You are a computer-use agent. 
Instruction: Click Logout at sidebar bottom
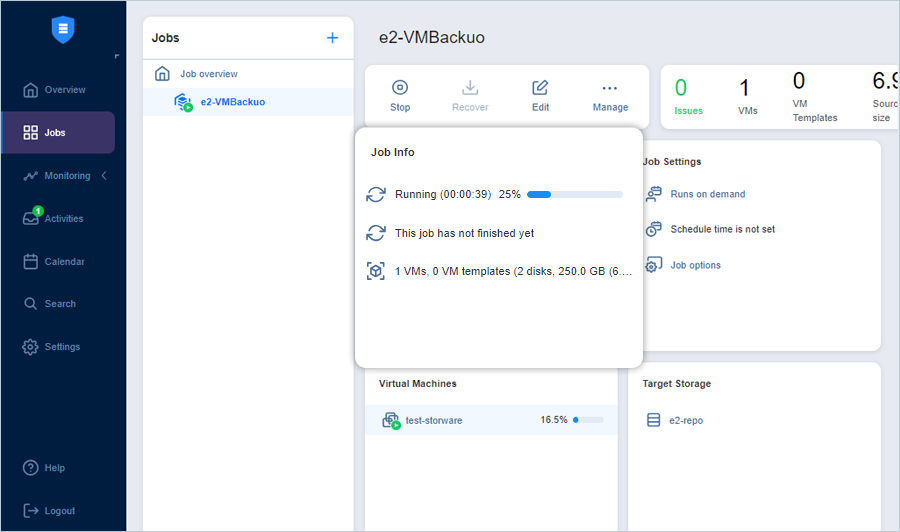click(x=49, y=511)
